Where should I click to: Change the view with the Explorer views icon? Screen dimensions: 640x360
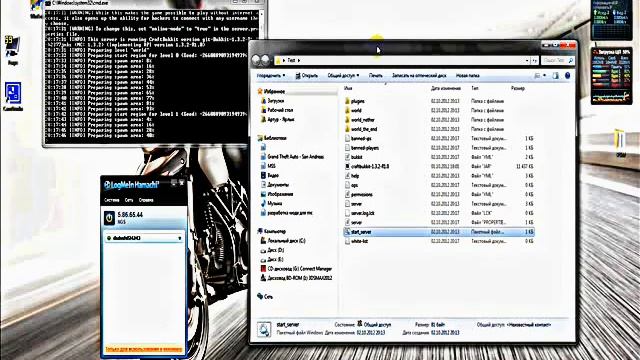point(538,76)
